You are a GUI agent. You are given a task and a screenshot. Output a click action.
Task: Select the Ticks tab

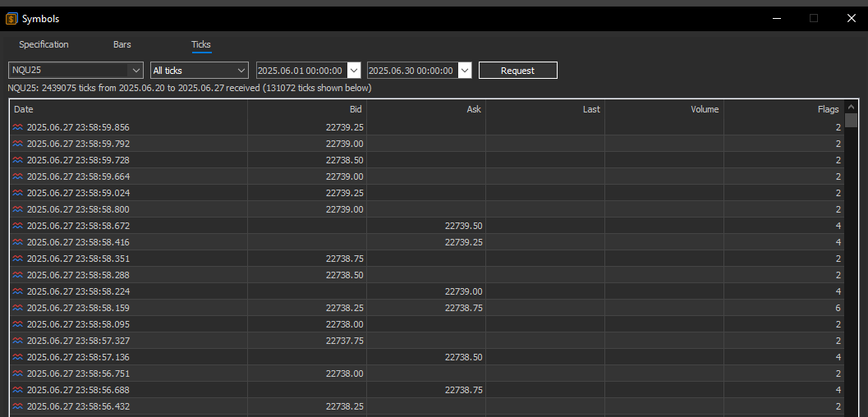201,44
